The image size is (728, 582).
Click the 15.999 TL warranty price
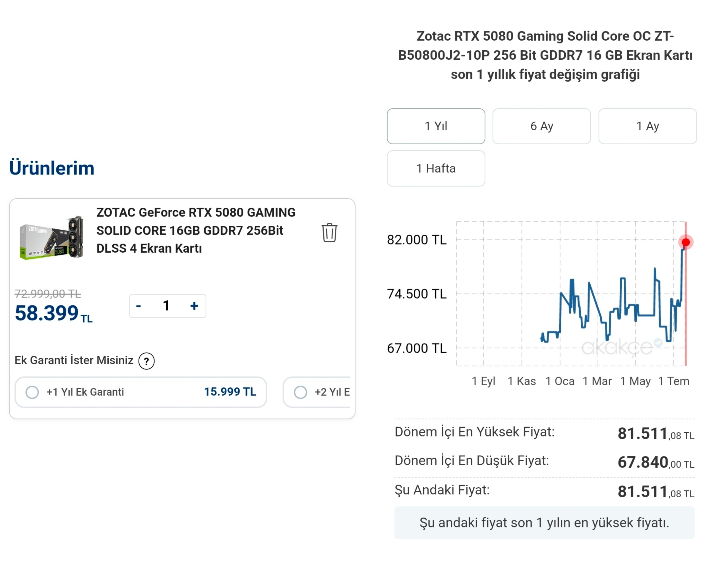tap(230, 392)
